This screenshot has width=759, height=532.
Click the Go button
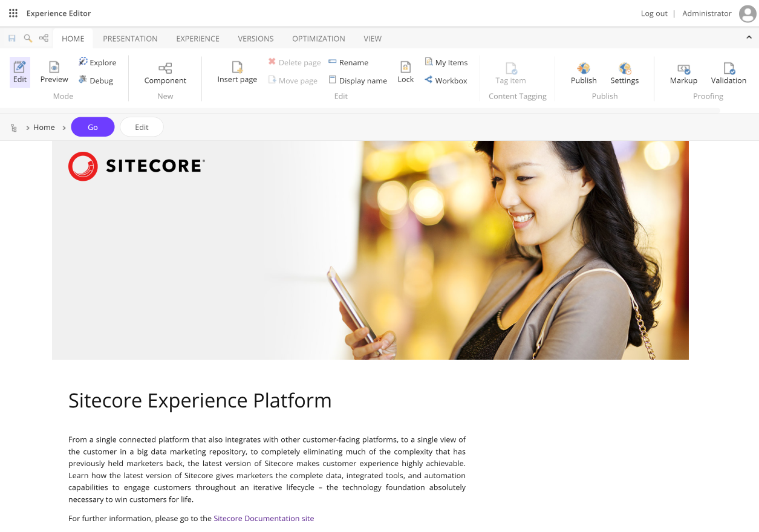point(93,127)
